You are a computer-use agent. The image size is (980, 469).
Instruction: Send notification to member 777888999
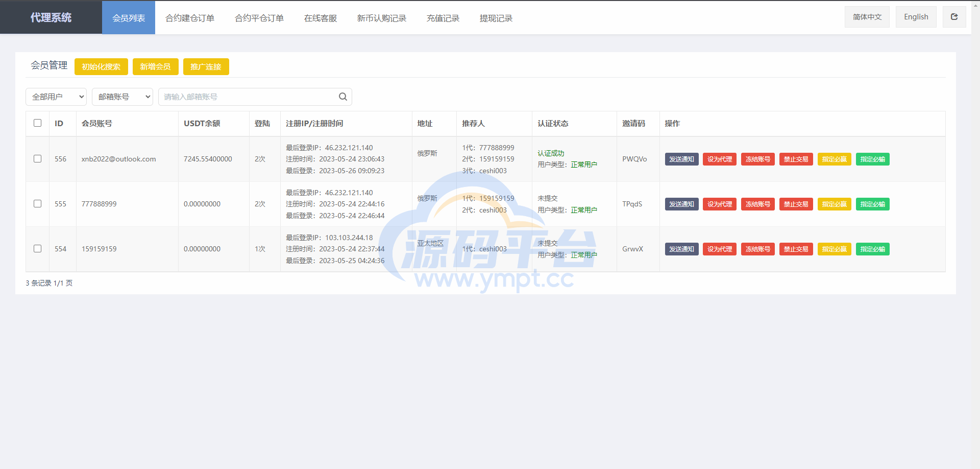coord(682,204)
